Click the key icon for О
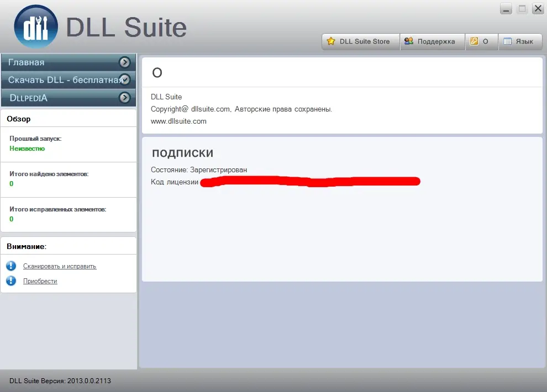 tap(474, 41)
